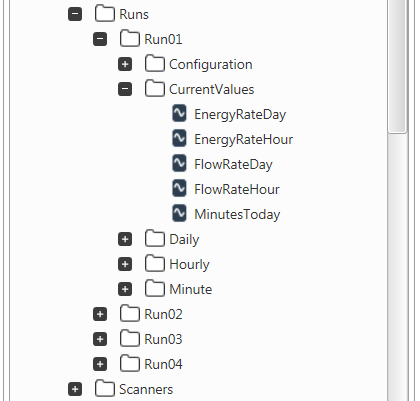Screen dimensions: 420x401
Task: Expand the Run03 node
Action: (100, 339)
